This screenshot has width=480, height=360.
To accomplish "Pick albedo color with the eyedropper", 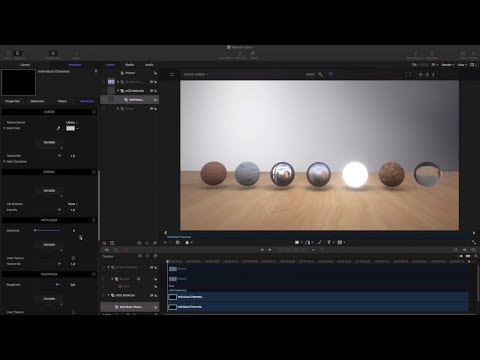I will [x=59, y=128].
